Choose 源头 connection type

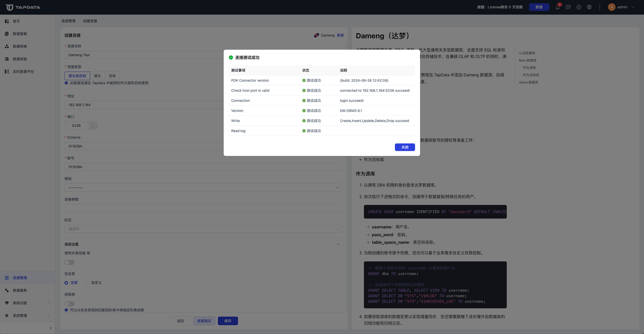(98, 76)
